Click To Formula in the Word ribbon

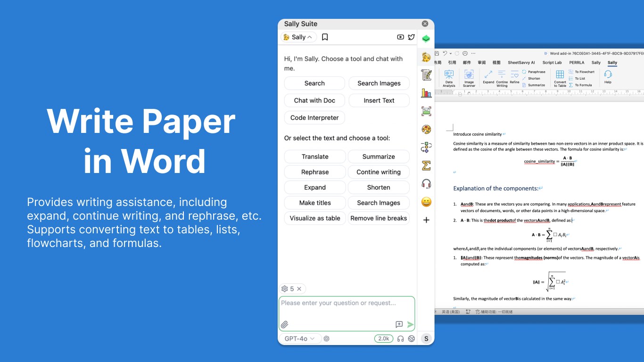click(580, 85)
